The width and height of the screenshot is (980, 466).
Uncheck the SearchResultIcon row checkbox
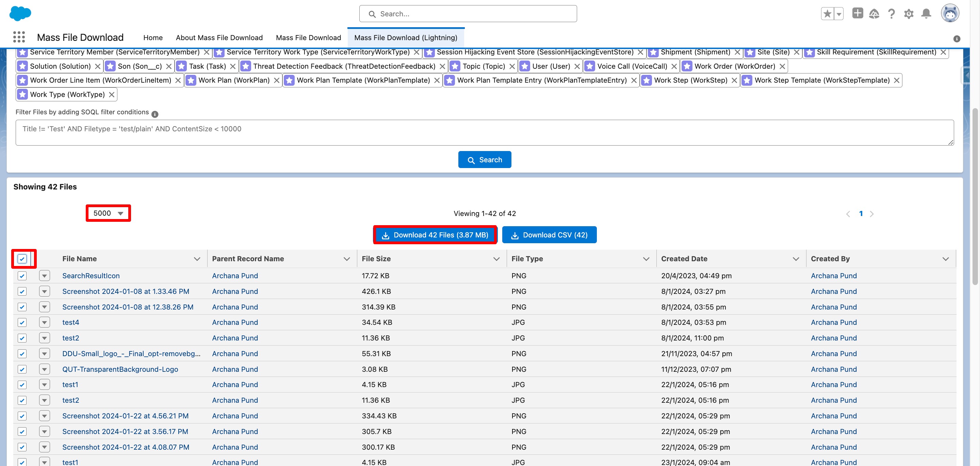tap(22, 276)
